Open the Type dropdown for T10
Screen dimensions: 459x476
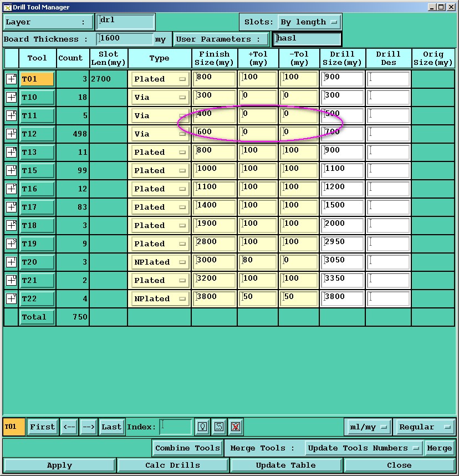(x=159, y=97)
